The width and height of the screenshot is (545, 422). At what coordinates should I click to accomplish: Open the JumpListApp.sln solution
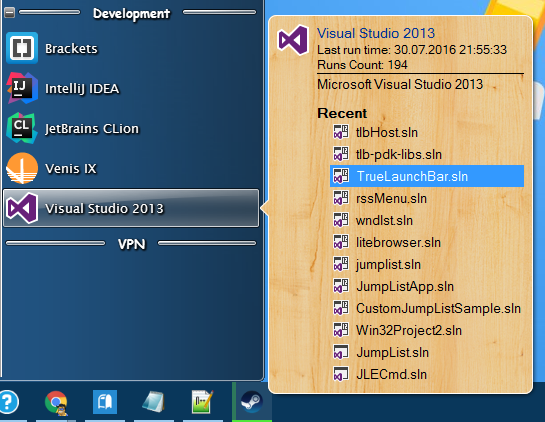(x=427, y=286)
